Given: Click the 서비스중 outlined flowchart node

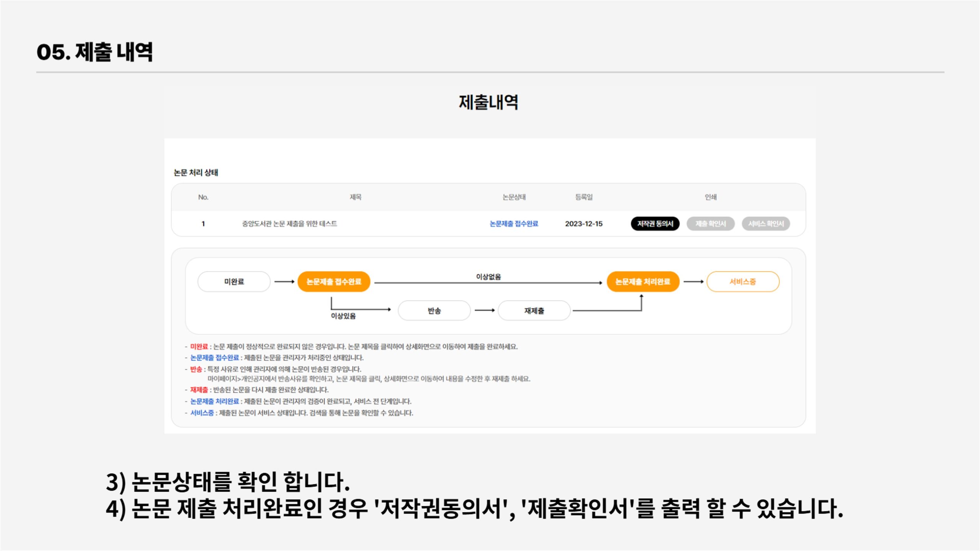Looking at the screenshot, I should pyautogui.click(x=743, y=282).
